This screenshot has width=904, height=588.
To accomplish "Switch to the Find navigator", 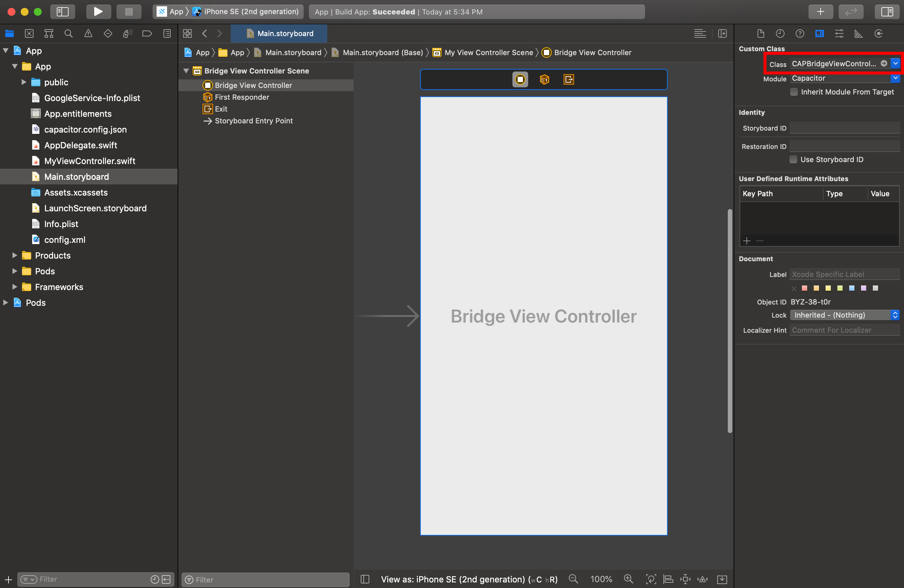I will [x=68, y=33].
